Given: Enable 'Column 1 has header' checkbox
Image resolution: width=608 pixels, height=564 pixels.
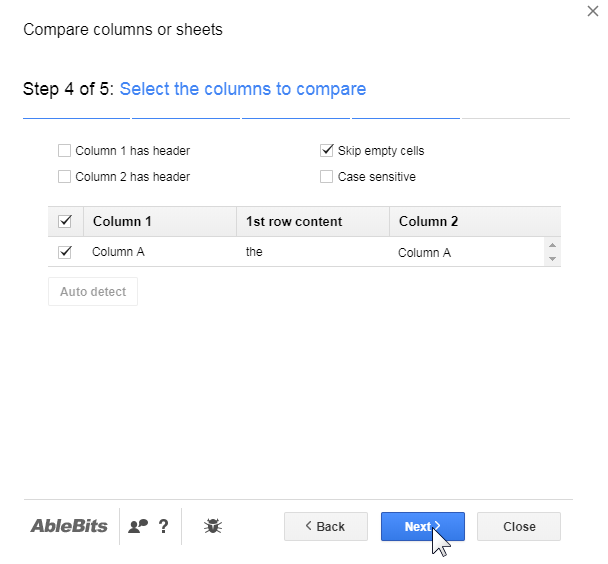Looking at the screenshot, I should tap(65, 151).
